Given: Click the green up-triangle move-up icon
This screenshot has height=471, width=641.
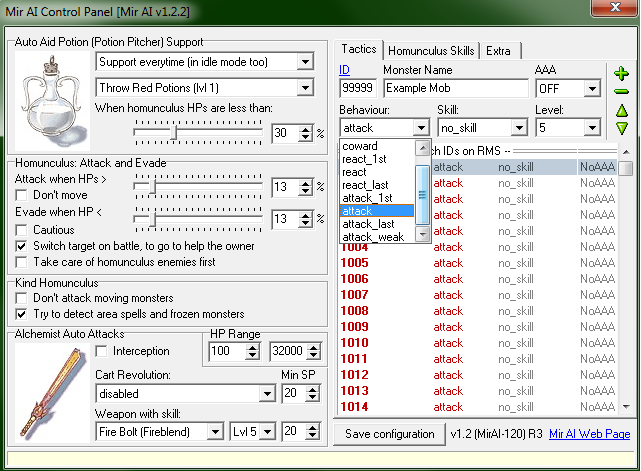Looking at the screenshot, I should (x=622, y=110).
